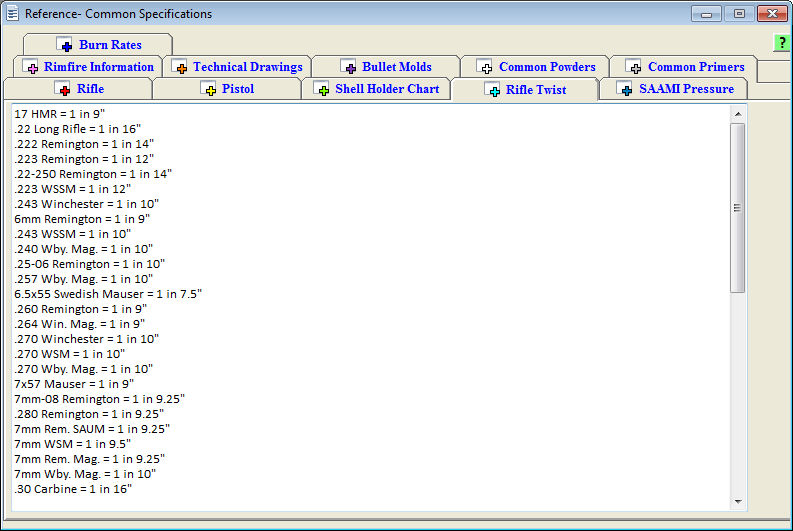Click the '.264 Win. Mag. = 1 in 9"' line
This screenshot has width=793, height=531.
pyautogui.click(x=79, y=324)
